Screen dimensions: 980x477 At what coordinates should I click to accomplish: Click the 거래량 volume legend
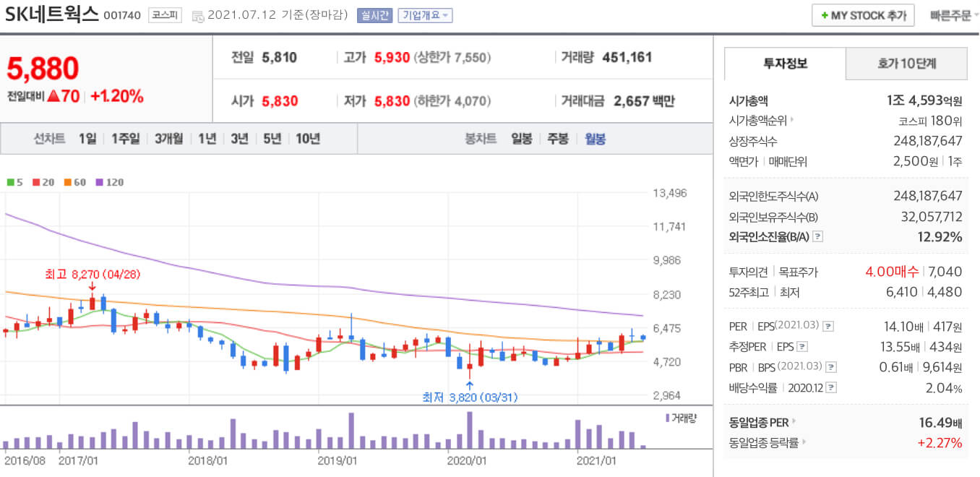682,418
